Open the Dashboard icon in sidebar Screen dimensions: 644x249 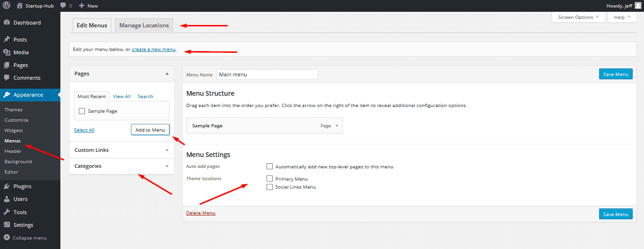pyautogui.click(x=7, y=23)
